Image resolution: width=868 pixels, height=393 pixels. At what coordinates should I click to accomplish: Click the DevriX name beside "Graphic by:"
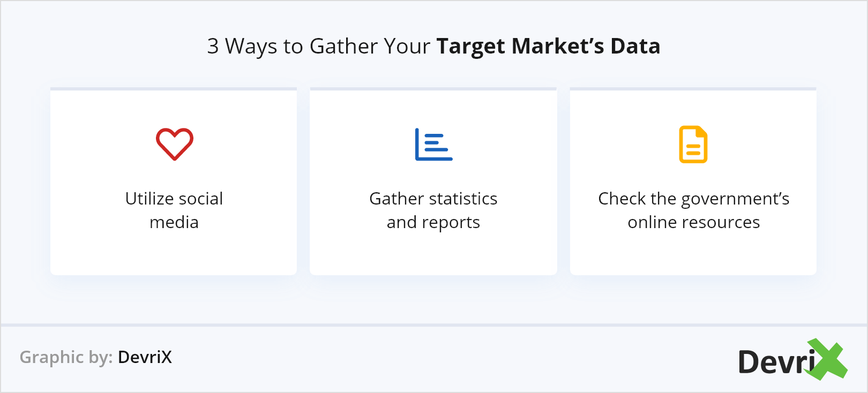(x=145, y=357)
